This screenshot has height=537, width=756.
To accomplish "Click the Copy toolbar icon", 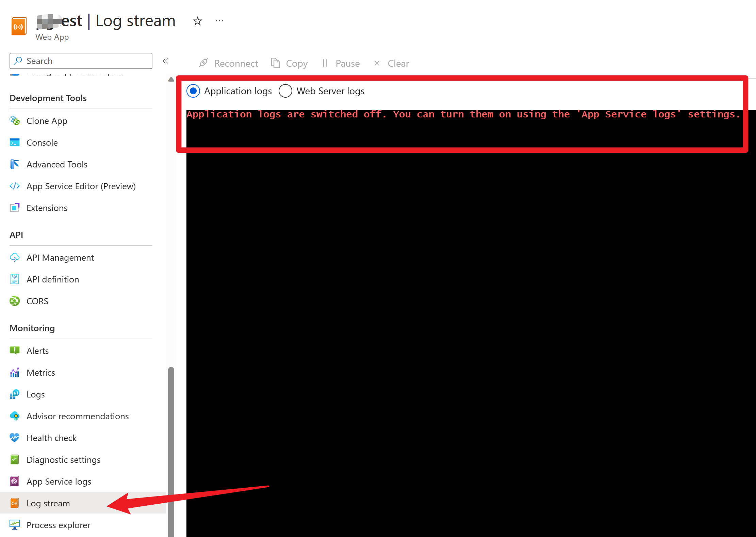I will (275, 63).
